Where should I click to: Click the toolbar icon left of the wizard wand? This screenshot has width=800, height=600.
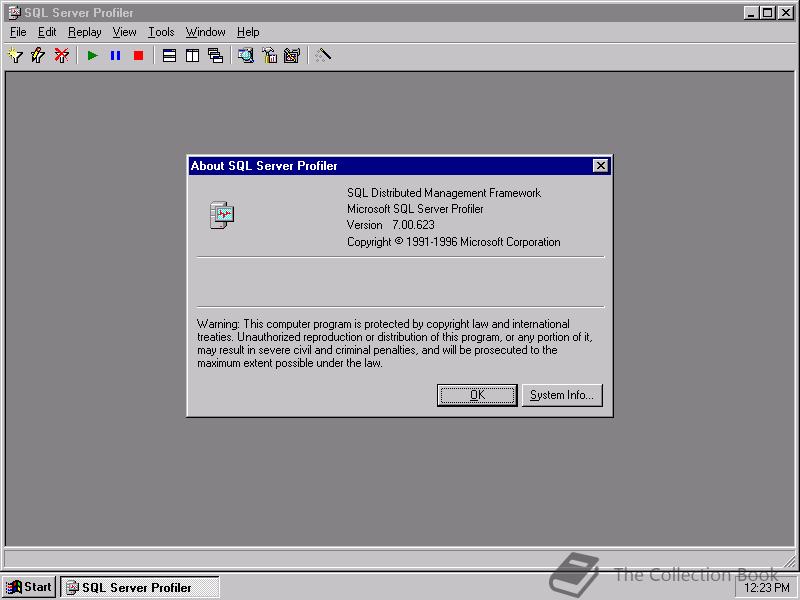tap(292, 55)
